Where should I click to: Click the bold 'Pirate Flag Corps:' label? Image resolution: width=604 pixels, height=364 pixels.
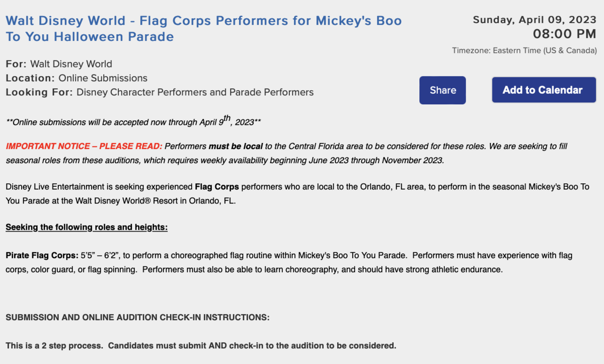point(42,256)
